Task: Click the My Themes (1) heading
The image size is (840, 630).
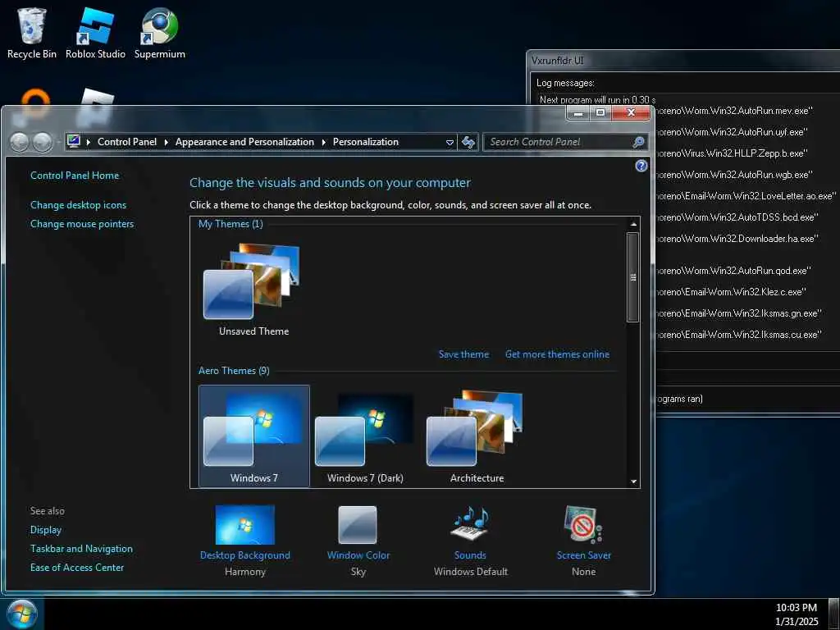Action: [231, 224]
